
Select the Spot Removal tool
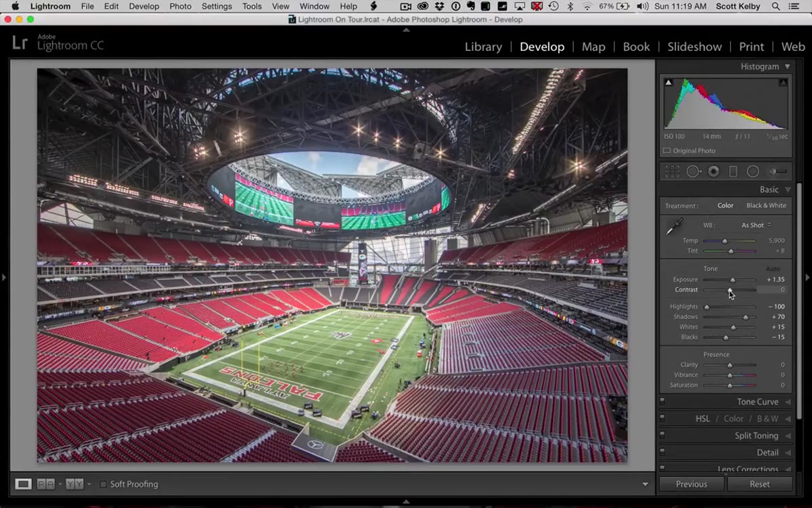694,171
